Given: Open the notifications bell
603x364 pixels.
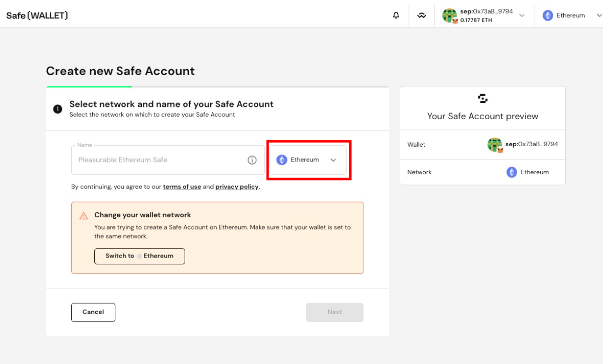Looking at the screenshot, I should coord(396,15).
